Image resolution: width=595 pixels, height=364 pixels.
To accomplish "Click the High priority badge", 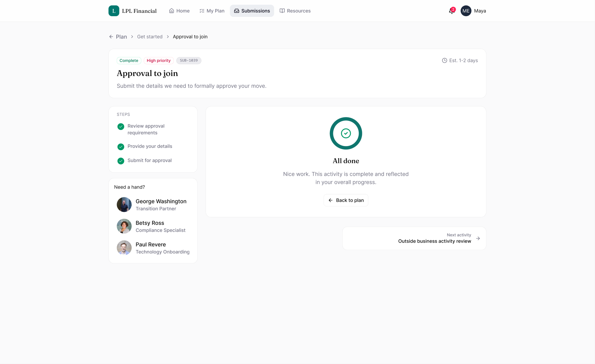I will point(159,61).
